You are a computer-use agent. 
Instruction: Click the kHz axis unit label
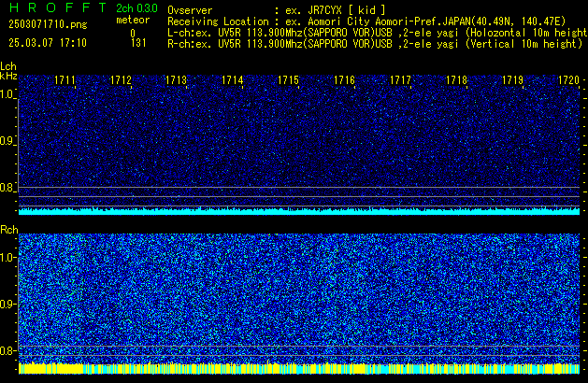pyautogui.click(x=8, y=76)
